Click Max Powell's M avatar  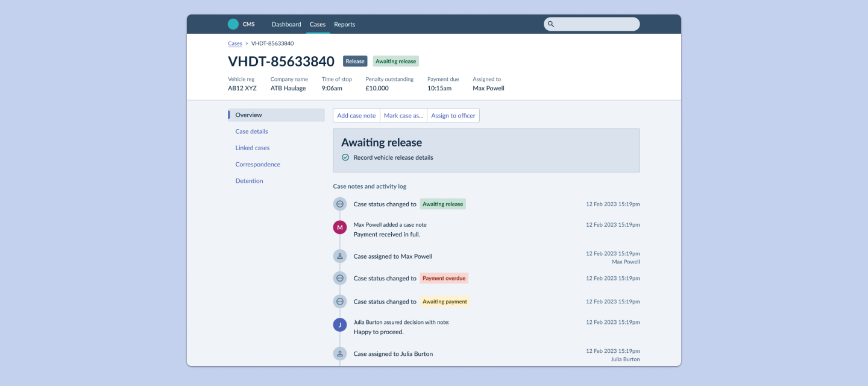click(340, 227)
